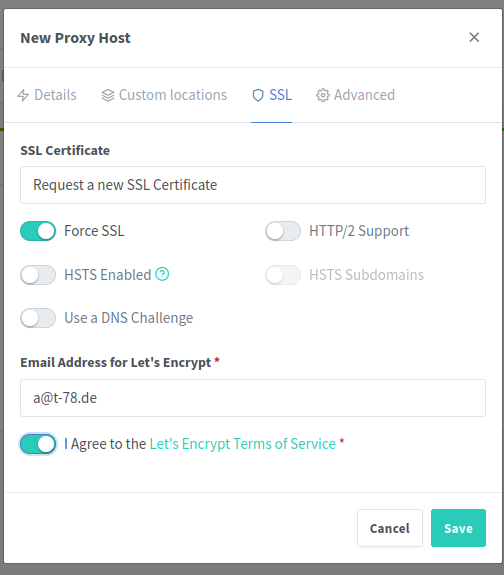Click the stacked layers Custom locations icon
The height and width of the screenshot is (575, 504).
tap(108, 95)
